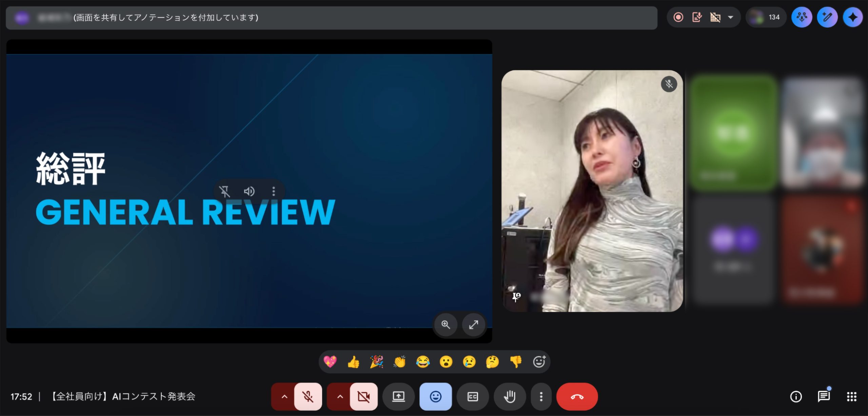Send the clapping hands reaction
Image resolution: width=868 pixels, height=416 pixels.
coord(399,362)
